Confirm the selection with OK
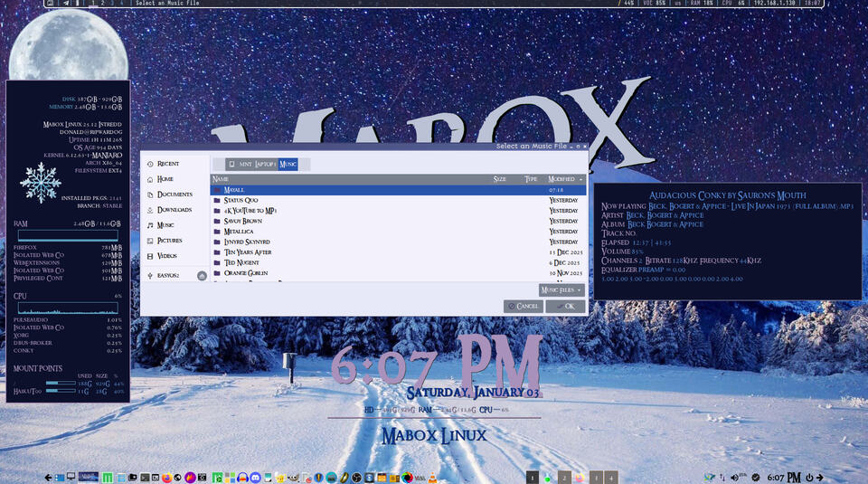Image resolution: width=868 pixels, height=484 pixels. click(x=566, y=306)
